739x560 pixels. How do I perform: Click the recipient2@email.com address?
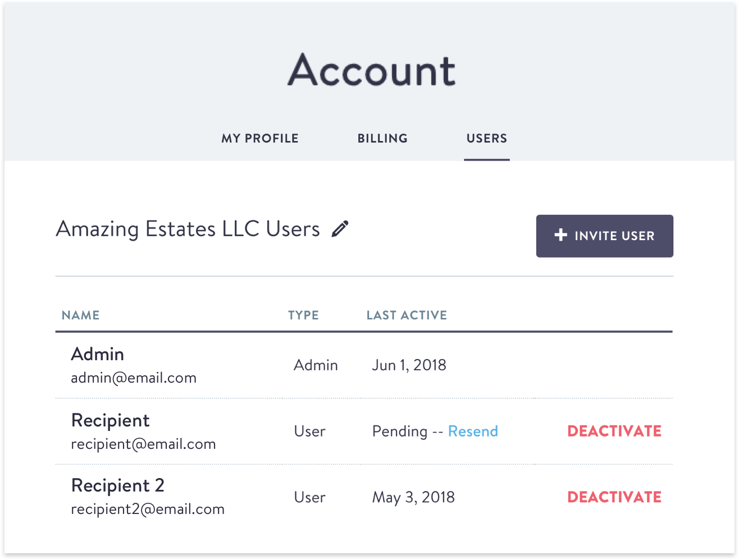pyautogui.click(x=148, y=509)
